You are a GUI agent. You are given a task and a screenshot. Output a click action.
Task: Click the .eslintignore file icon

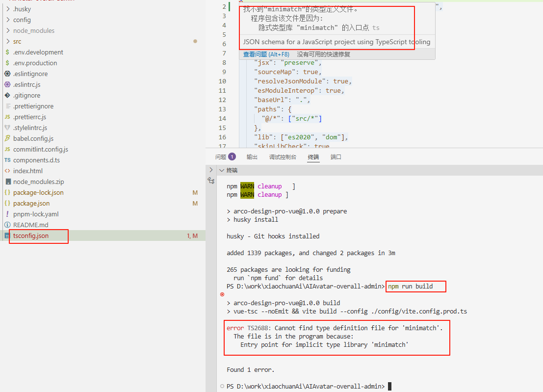click(x=7, y=74)
